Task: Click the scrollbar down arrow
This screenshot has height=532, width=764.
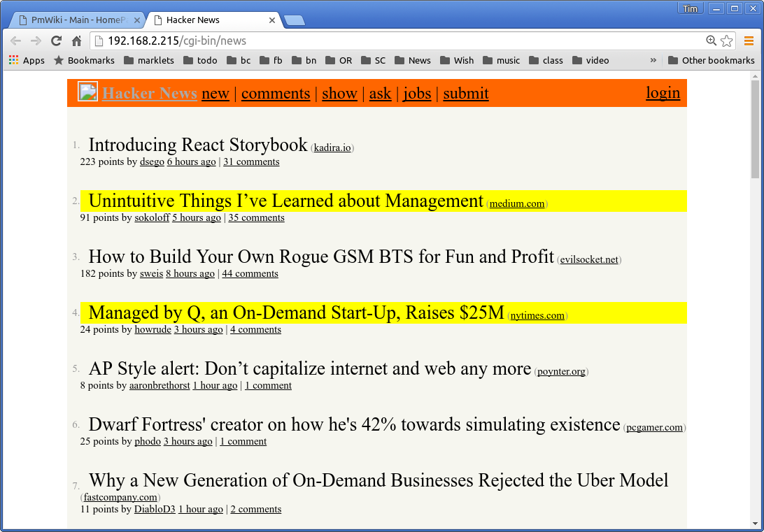Action: point(755,524)
